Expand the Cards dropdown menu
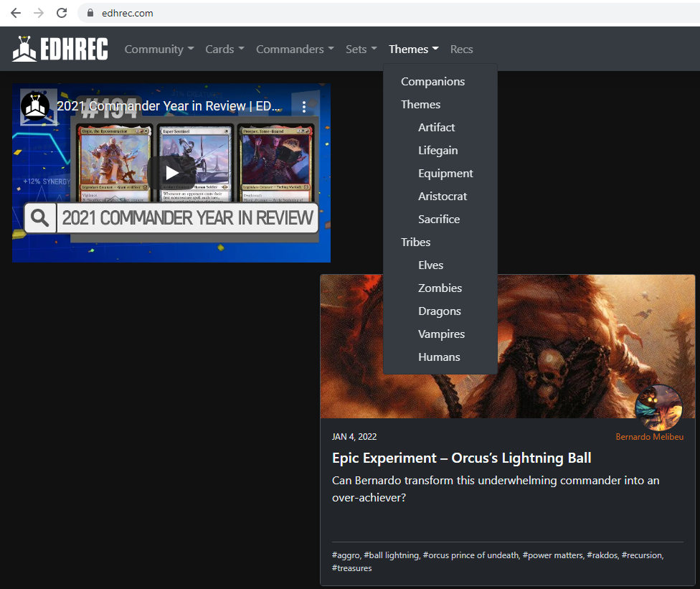The image size is (700, 589). [224, 49]
